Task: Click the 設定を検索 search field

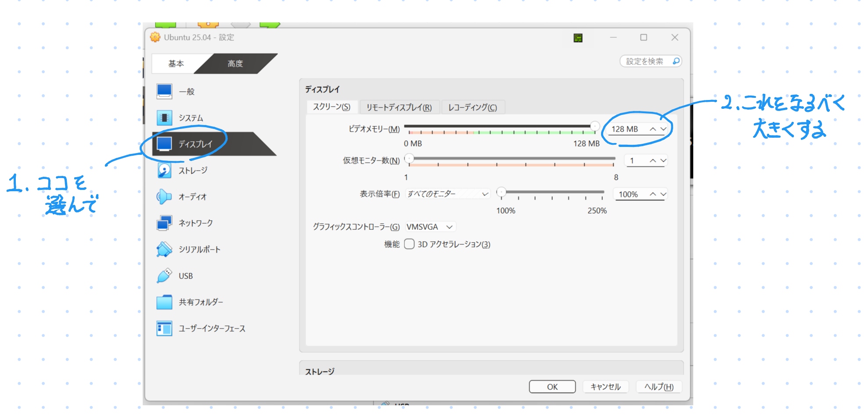Action: coord(645,61)
